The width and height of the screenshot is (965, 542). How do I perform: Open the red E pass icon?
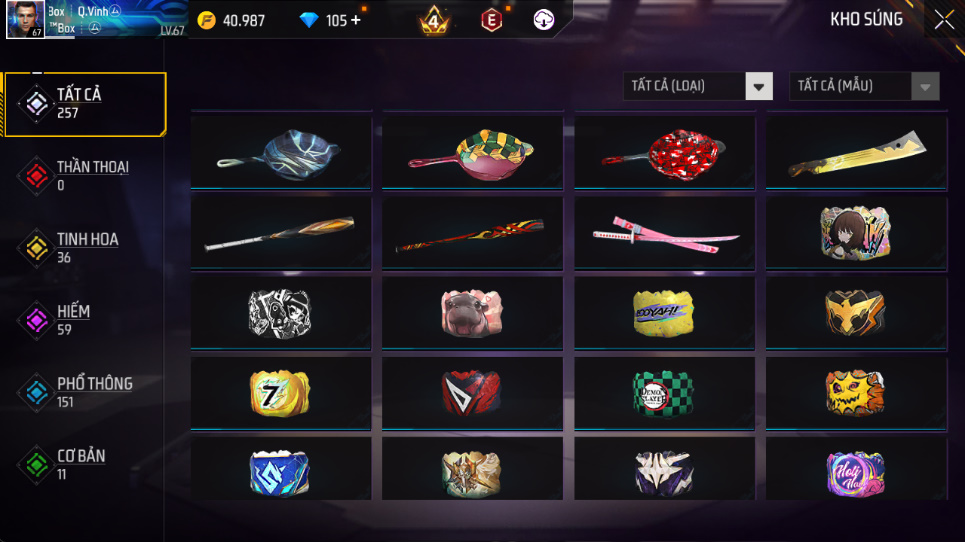[491, 20]
